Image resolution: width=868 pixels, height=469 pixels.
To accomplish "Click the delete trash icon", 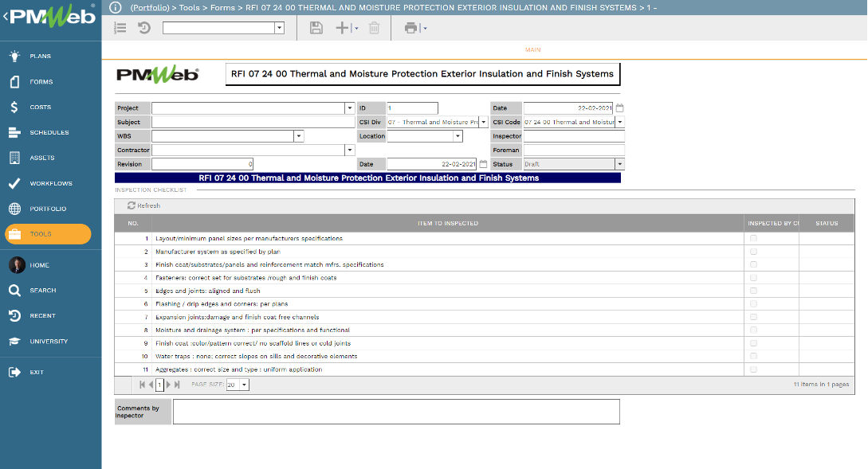I will pyautogui.click(x=374, y=28).
